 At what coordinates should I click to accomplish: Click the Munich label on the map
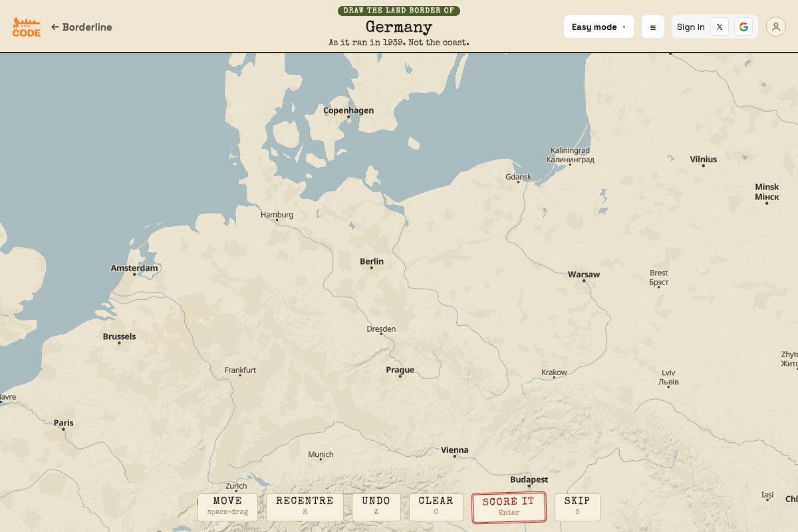coord(321,454)
